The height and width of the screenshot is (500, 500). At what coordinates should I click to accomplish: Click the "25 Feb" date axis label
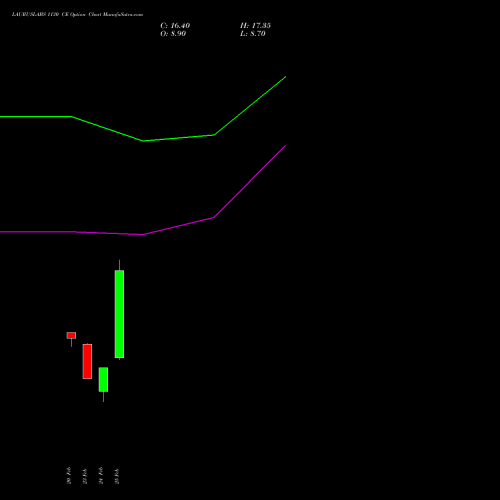click(x=117, y=476)
